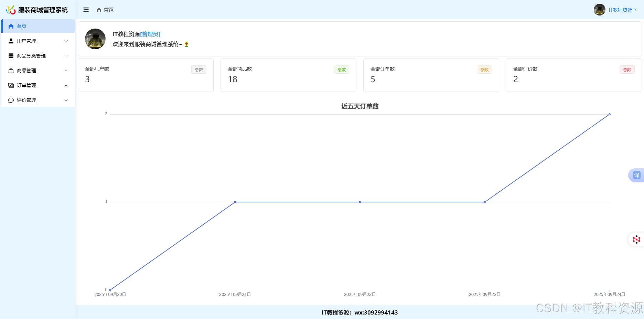Open the 评价管理 menu
This screenshot has height=319, width=644.
(38, 100)
